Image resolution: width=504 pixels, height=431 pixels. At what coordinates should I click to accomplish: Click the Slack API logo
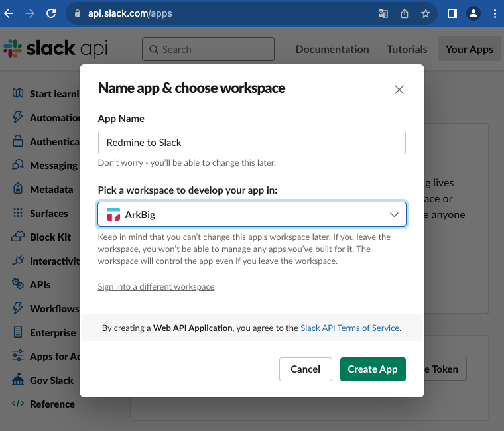[x=55, y=49]
